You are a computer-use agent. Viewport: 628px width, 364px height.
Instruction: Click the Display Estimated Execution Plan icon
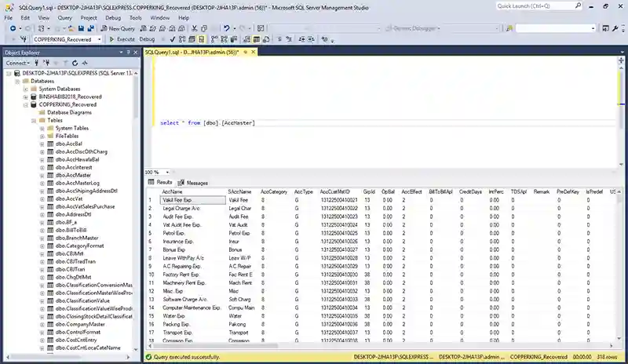tap(182, 39)
